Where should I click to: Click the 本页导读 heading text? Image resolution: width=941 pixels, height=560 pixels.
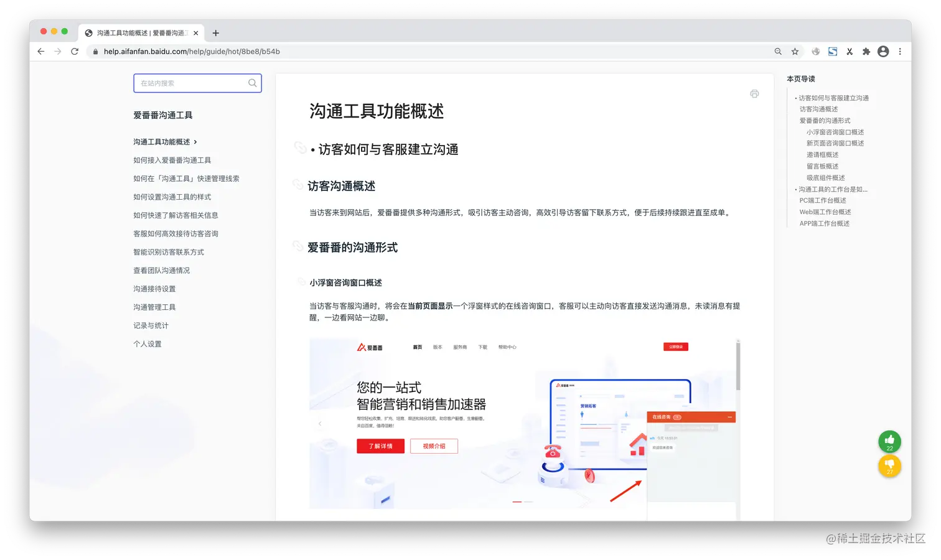[x=800, y=79]
